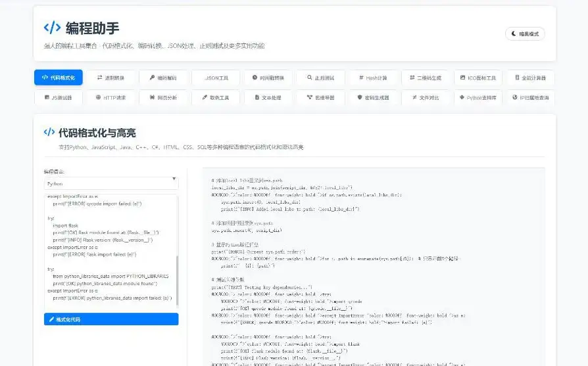Click inside the code input textarea

pos(105,250)
